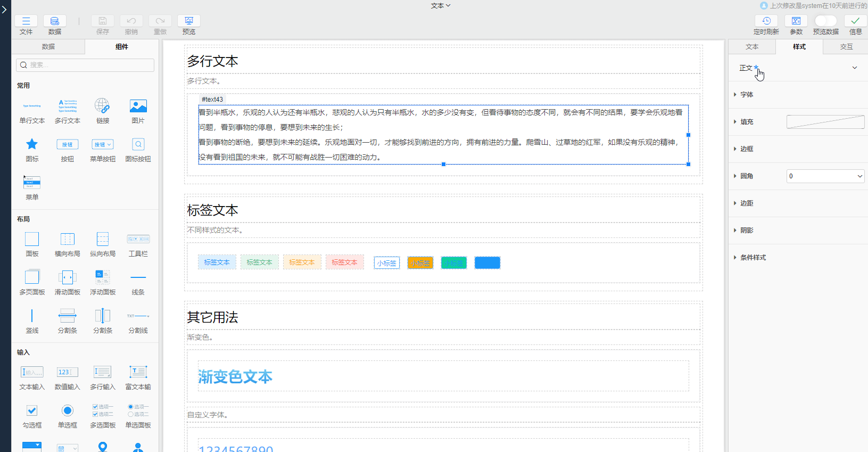Open the corner radius dropdown
Screen dimensions: 868x452
(x=825, y=176)
